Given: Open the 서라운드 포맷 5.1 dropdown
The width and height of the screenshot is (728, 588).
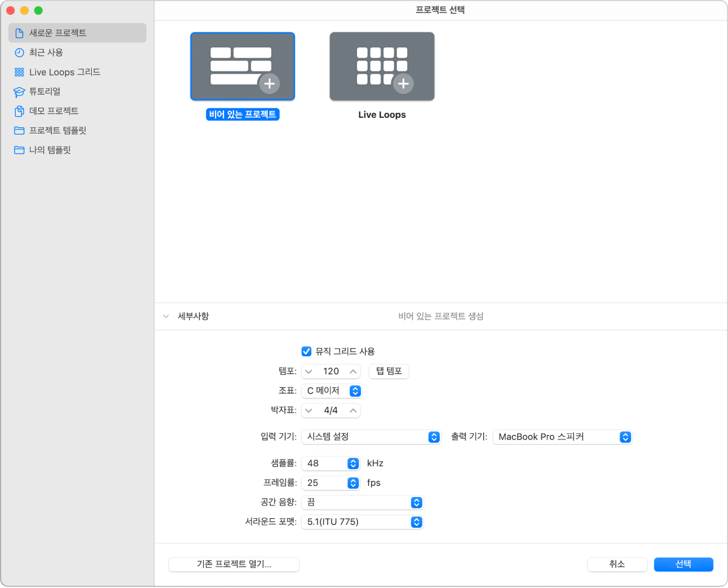Looking at the screenshot, I should (362, 522).
